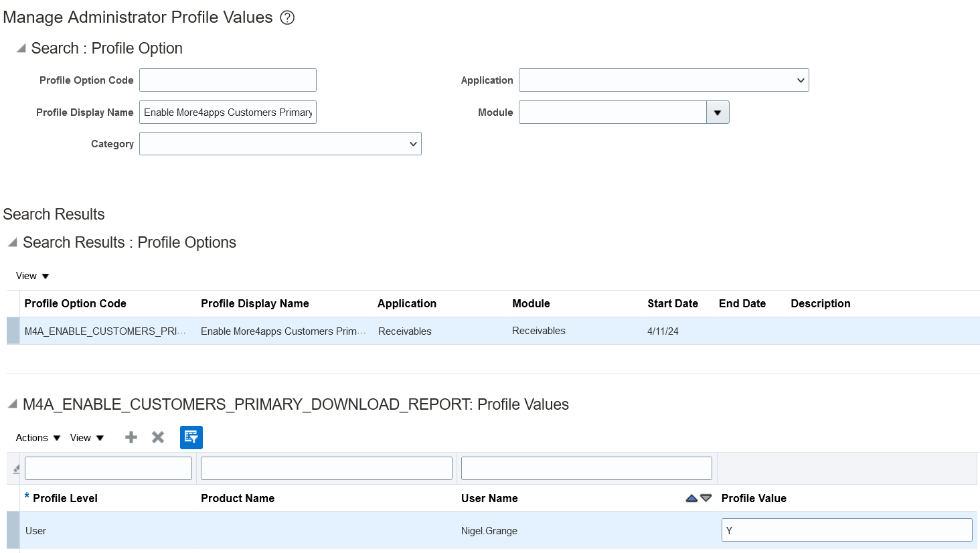Click the Profile Value column header
This screenshot has height=553, width=980.
pyautogui.click(x=754, y=498)
